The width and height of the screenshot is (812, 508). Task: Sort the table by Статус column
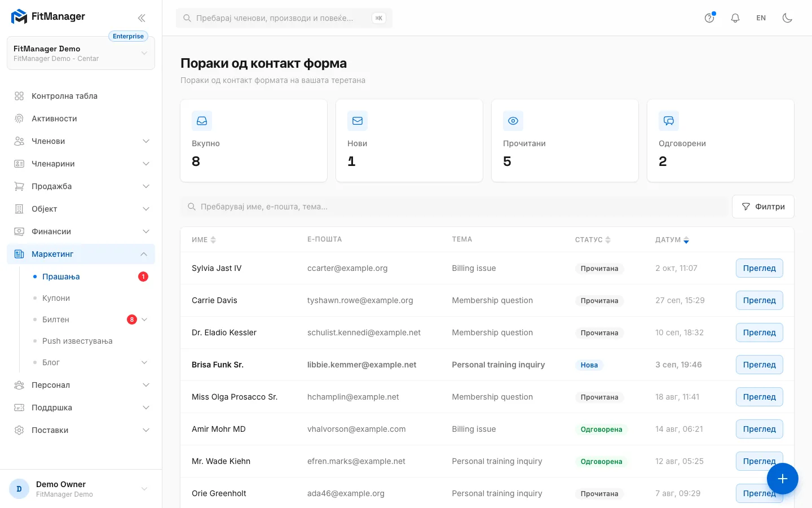click(593, 240)
